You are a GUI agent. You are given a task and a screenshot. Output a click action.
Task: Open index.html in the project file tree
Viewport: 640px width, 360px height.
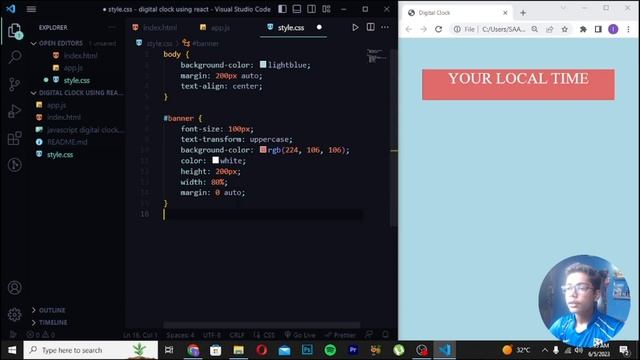coord(64,118)
